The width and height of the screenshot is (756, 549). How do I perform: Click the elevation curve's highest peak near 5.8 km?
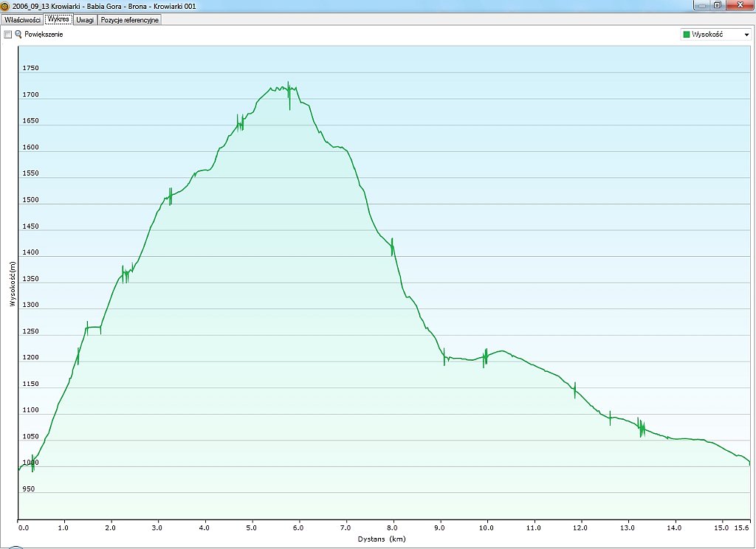pyautogui.click(x=288, y=83)
